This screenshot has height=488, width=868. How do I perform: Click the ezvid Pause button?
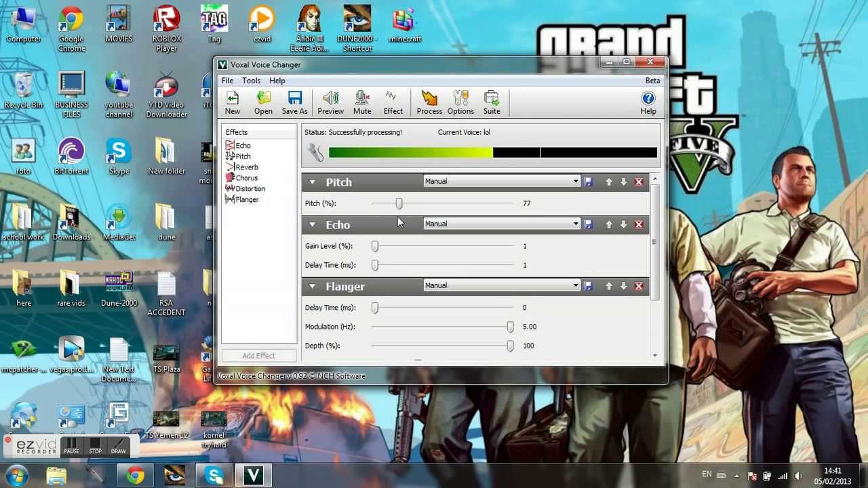[71, 446]
